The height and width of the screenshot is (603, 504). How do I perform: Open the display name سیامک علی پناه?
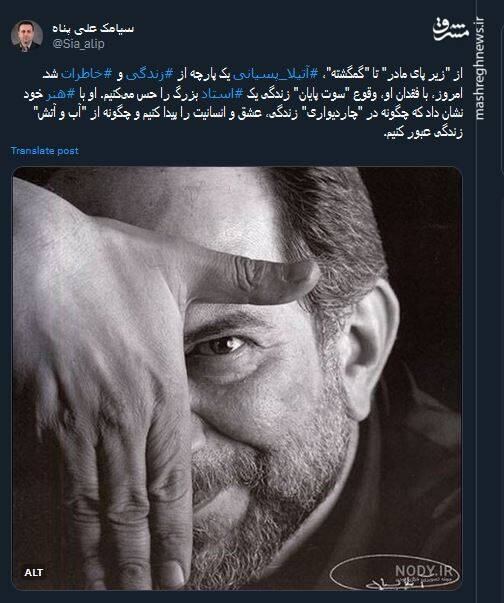[x=93, y=28]
